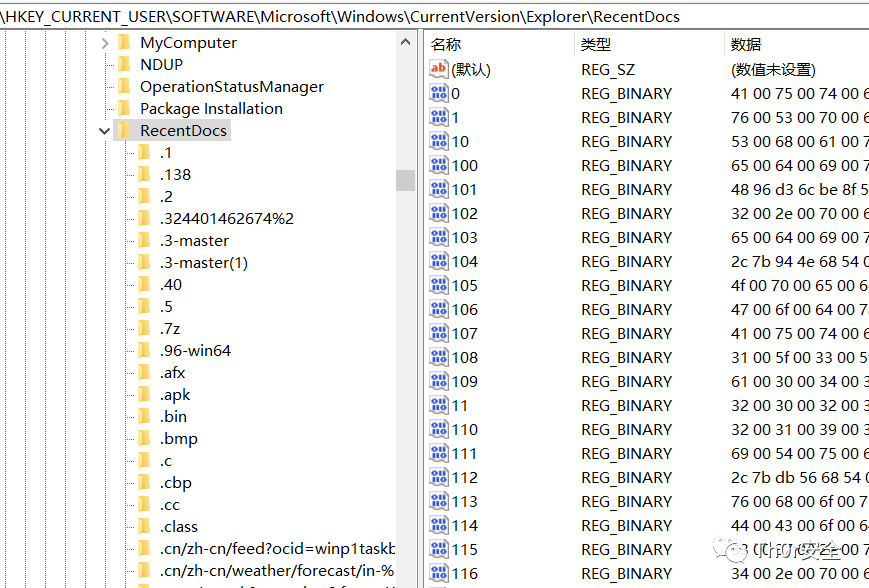Click tree scrollbar up arrow
This screenshot has height=588, width=869.
(405, 42)
